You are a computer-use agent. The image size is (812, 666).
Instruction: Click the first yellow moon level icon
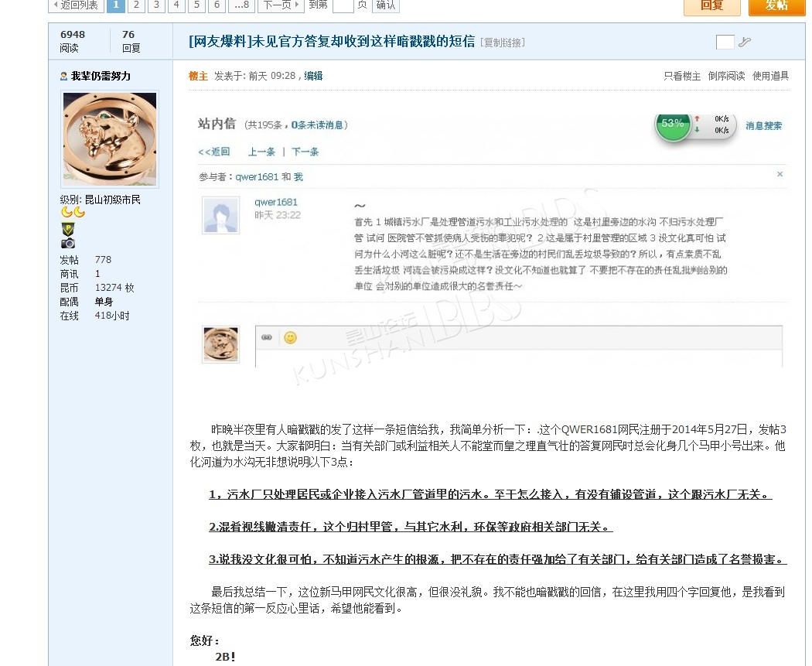(x=67, y=212)
